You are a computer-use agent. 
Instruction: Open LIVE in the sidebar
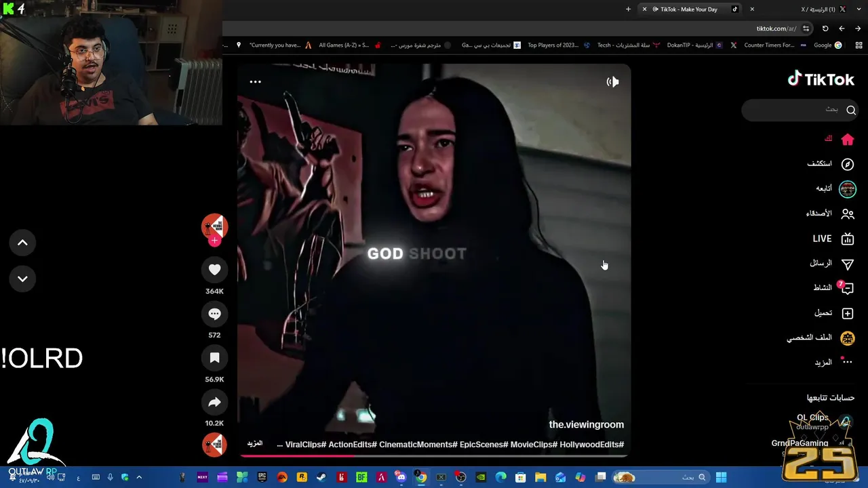pyautogui.click(x=833, y=239)
